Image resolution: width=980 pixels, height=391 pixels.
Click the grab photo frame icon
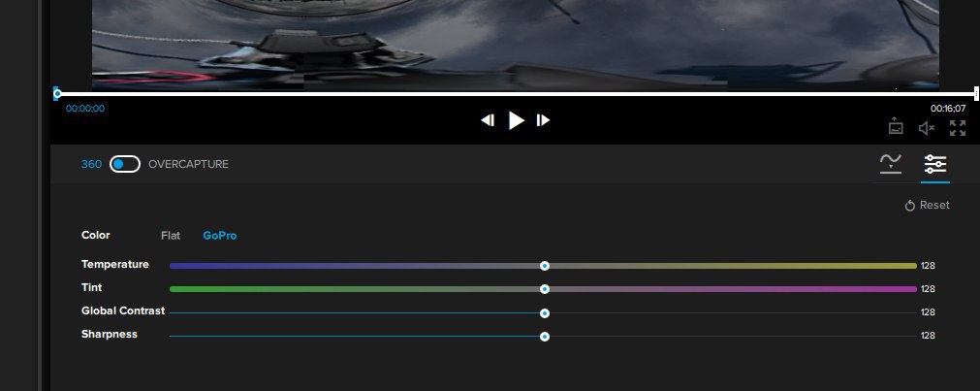(x=896, y=126)
